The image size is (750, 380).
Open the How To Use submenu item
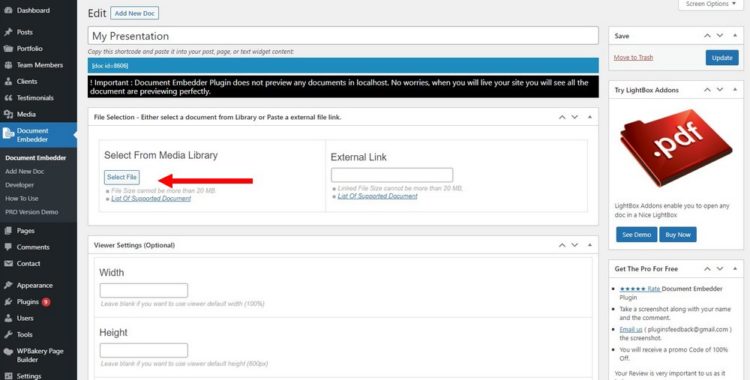(x=22, y=198)
